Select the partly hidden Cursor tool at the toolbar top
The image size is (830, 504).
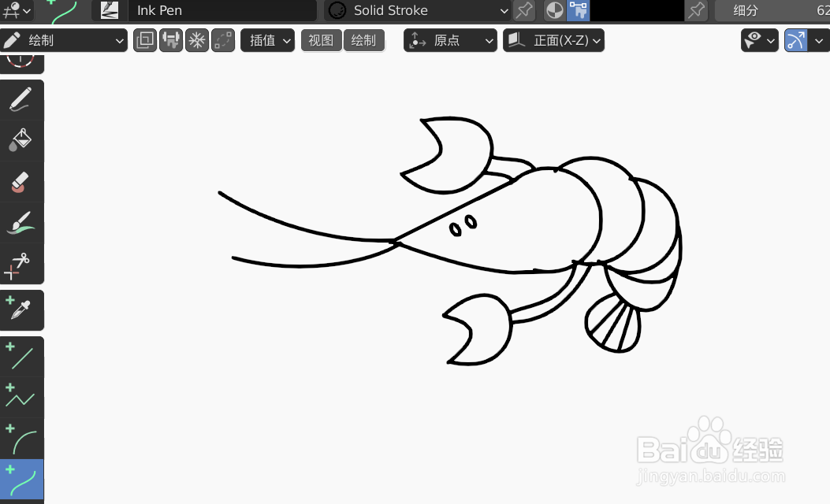(x=22, y=64)
